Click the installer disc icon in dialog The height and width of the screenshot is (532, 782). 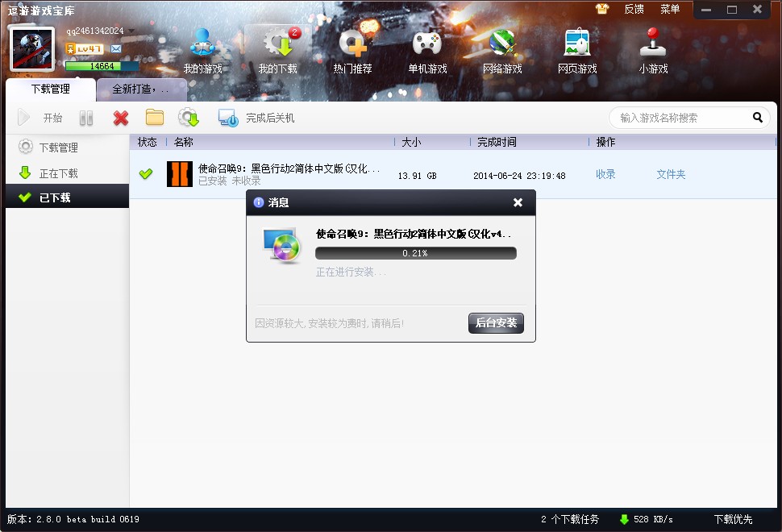pos(282,245)
